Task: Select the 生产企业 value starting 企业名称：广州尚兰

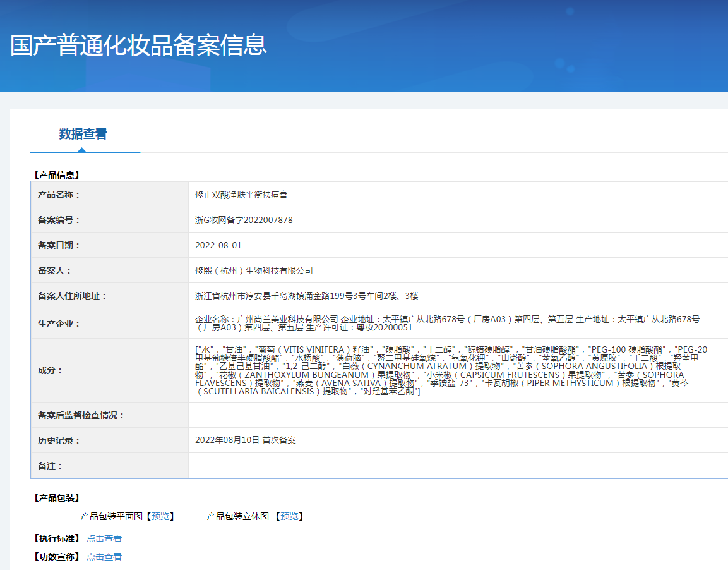Action: pyautogui.click(x=447, y=324)
